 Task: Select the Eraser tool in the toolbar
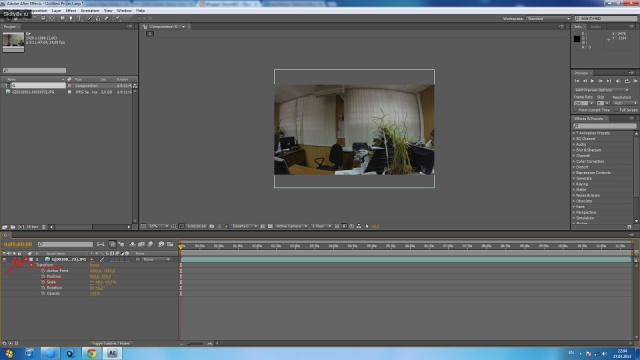click(107, 18)
